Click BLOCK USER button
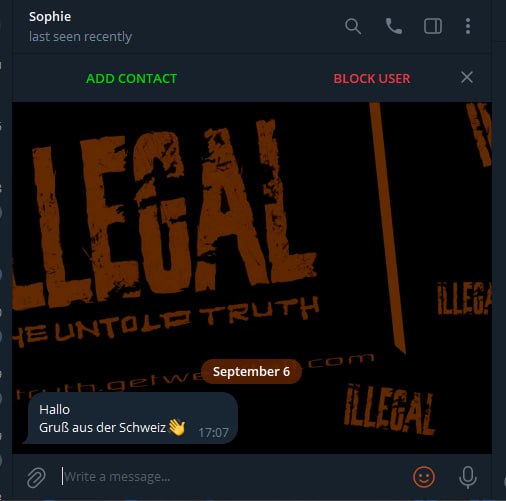 372,79
